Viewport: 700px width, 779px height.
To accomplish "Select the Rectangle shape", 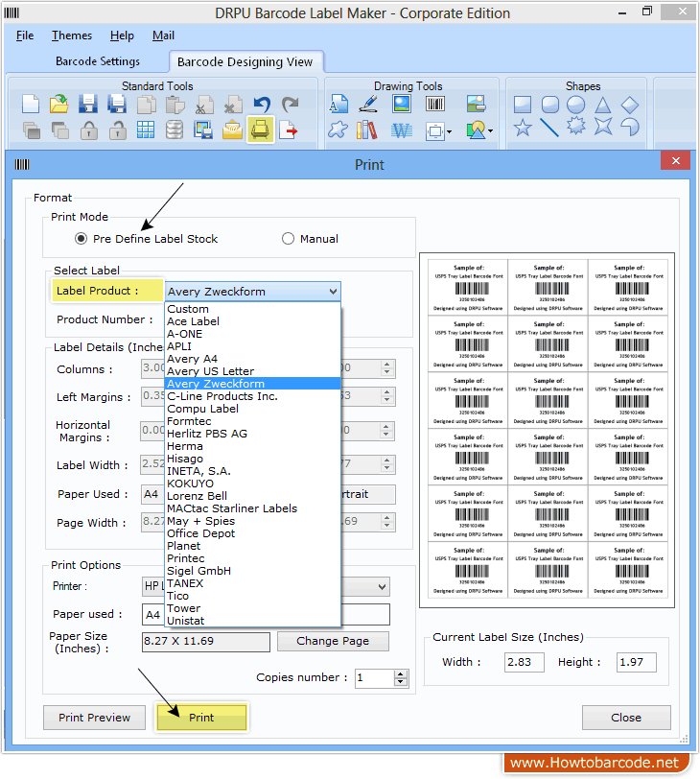I will [523, 105].
